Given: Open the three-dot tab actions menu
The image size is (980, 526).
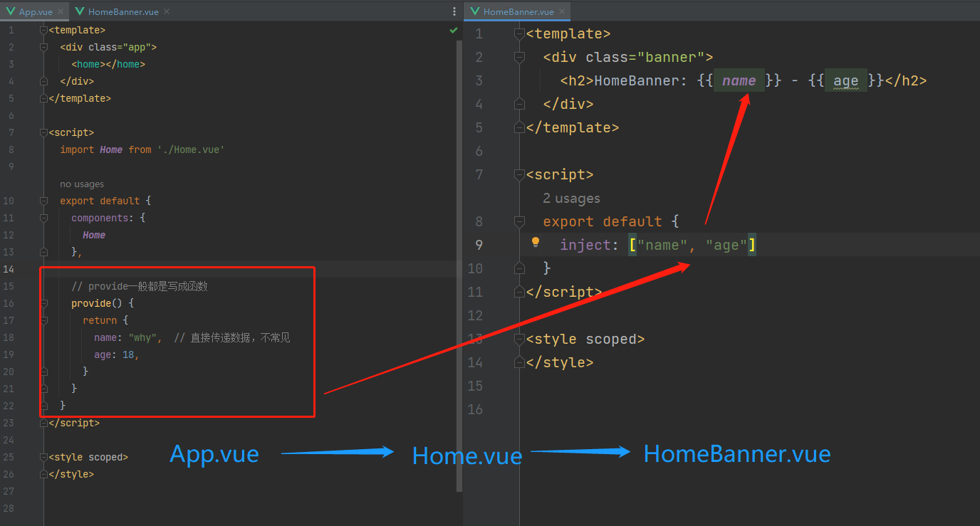Looking at the screenshot, I should (454, 12).
